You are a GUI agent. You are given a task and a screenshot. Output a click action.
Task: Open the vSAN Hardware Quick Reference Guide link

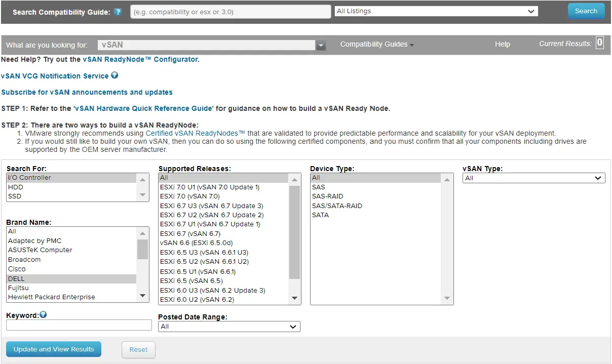pos(143,108)
